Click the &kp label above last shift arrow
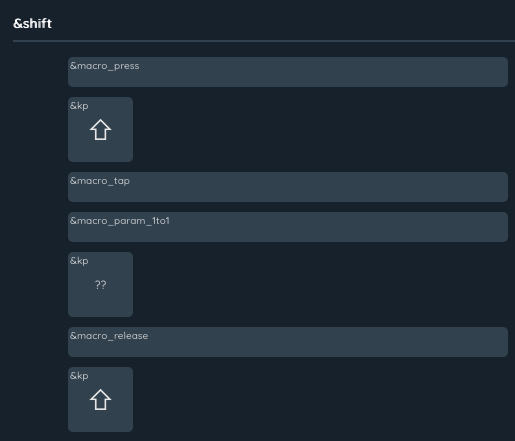 79,376
